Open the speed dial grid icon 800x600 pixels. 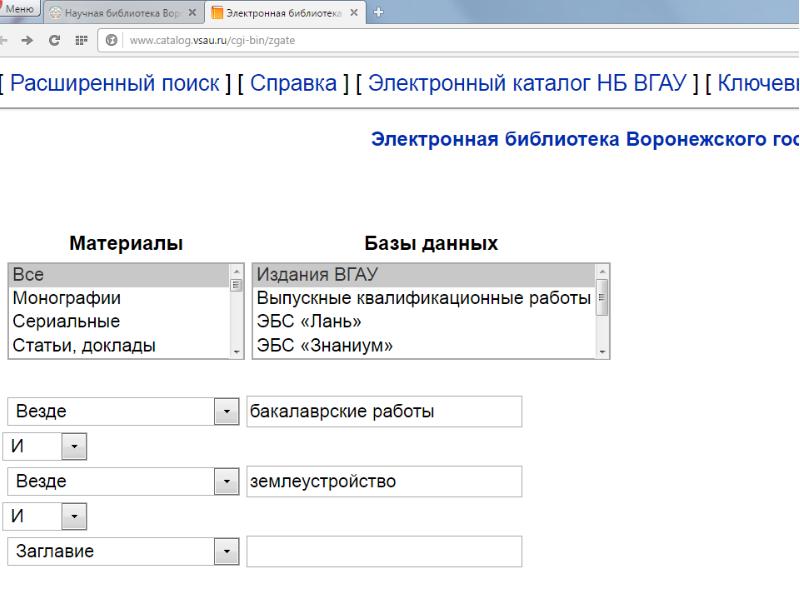pos(80,40)
